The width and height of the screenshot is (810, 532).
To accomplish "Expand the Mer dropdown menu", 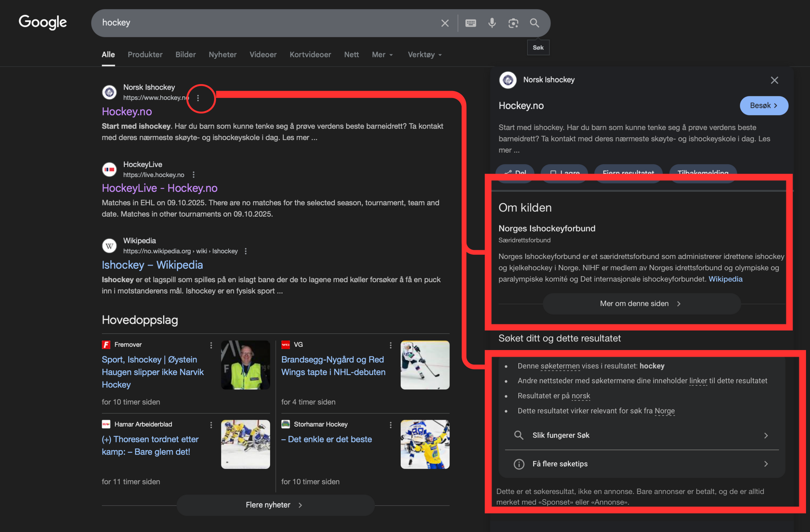I will (382, 55).
